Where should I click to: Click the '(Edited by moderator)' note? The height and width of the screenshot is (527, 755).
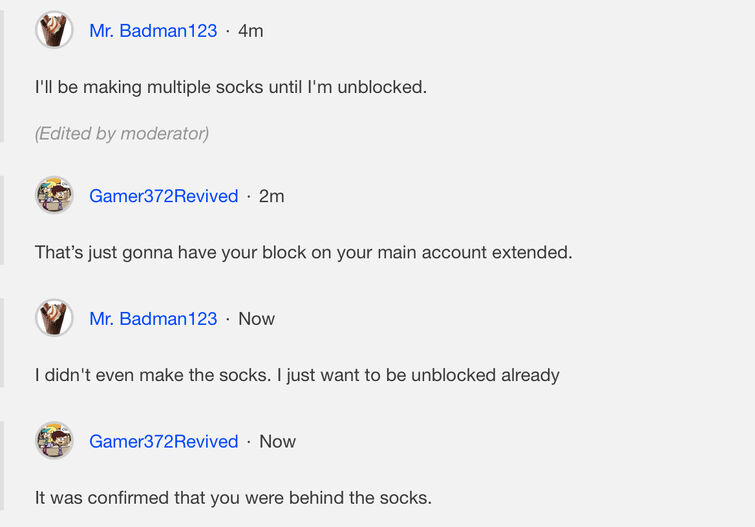tap(122, 133)
